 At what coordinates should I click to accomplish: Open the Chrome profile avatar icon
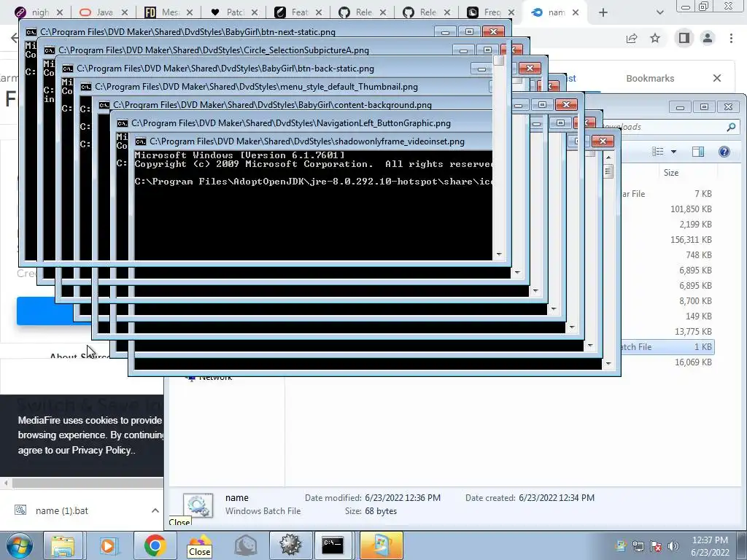708,38
